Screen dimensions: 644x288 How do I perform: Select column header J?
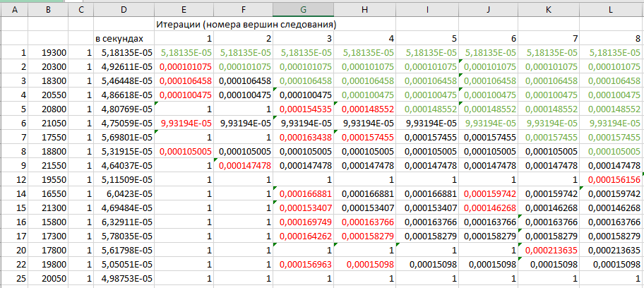click(489, 11)
